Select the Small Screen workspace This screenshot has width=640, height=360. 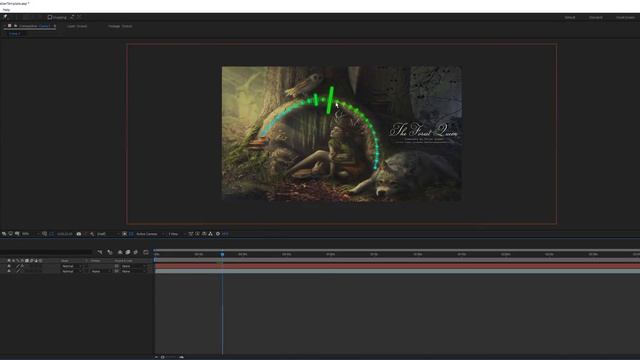tap(625, 18)
